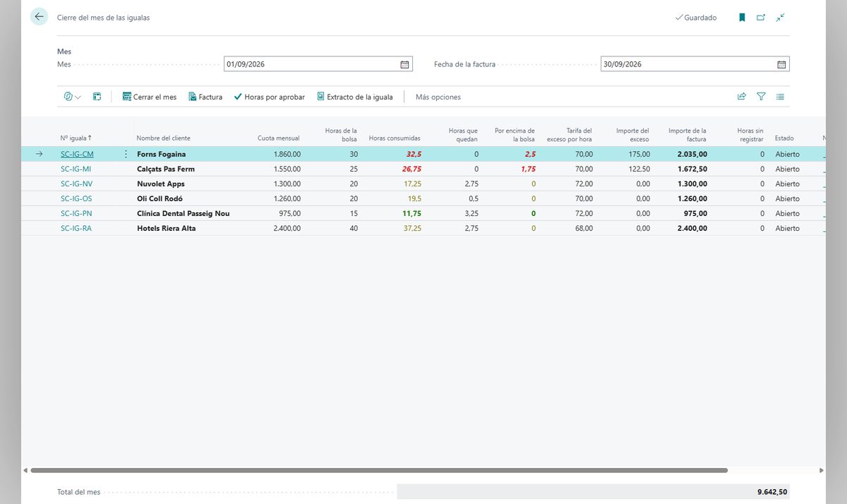Image resolution: width=847 pixels, height=504 pixels.
Task: Select the Hotels Riera Alta cell
Action: click(167, 229)
